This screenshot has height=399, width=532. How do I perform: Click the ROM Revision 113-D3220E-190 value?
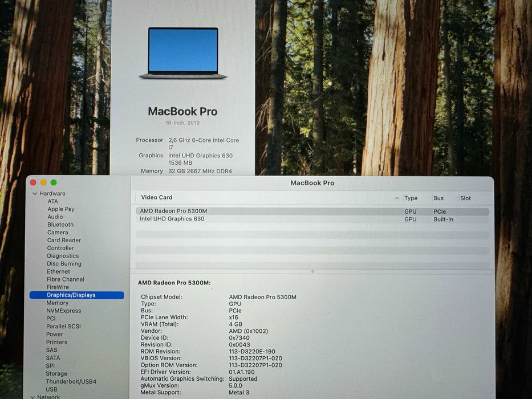tap(252, 352)
